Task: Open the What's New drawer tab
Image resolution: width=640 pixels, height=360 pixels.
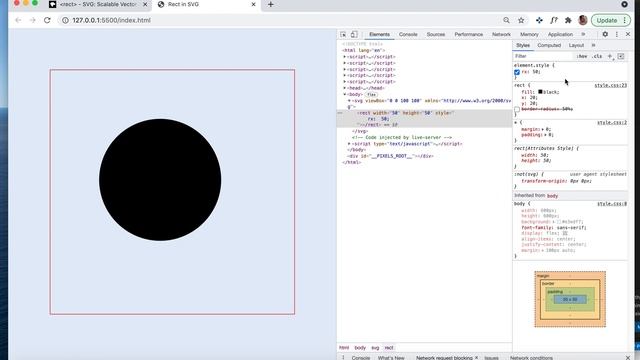Action: click(391, 358)
